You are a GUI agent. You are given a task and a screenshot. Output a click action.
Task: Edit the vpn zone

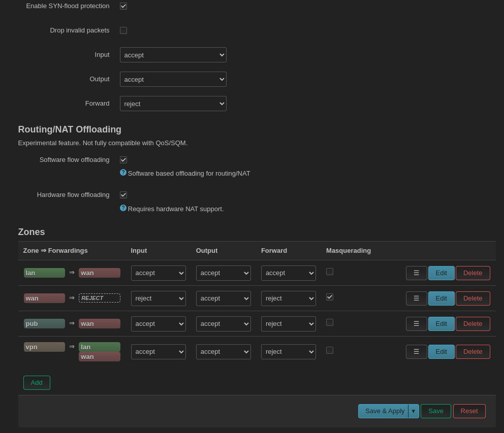click(x=441, y=352)
